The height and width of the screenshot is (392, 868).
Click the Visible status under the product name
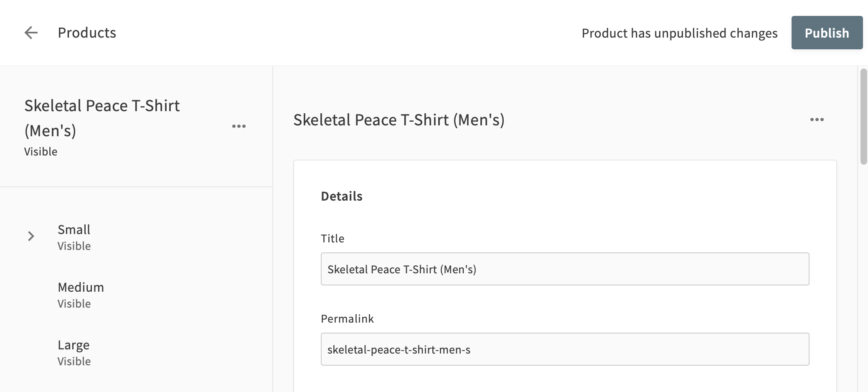pos(41,152)
